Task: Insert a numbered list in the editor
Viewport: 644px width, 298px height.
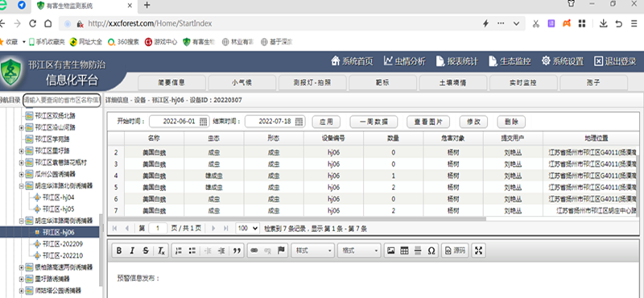Action: 178,250
